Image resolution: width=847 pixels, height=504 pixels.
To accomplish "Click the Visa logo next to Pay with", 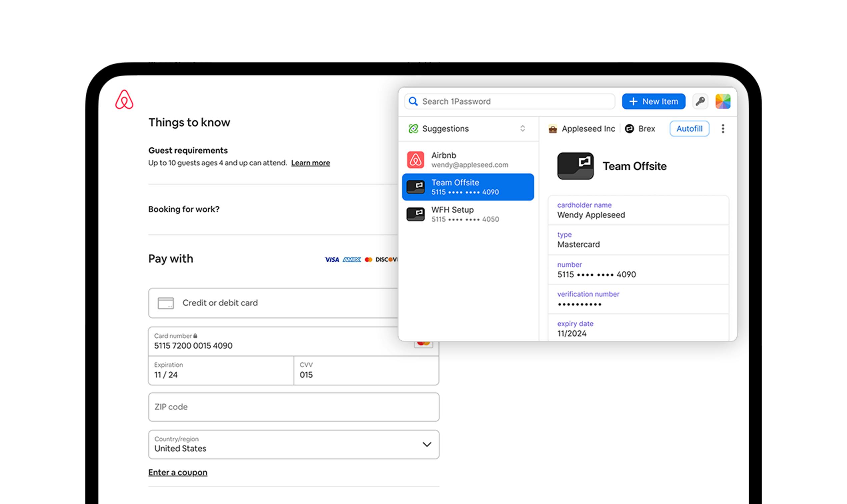I will pyautogui.click(x=332, y=260).
